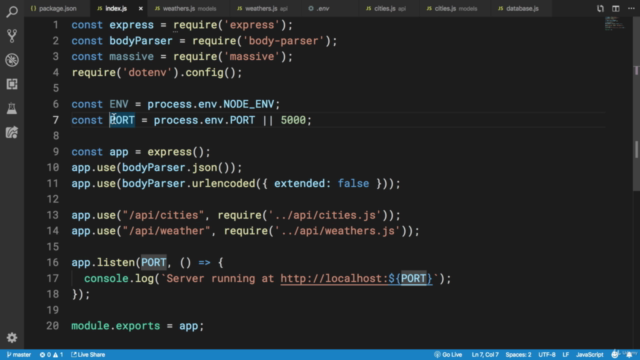Open the Live Share activity bar view
The width and height of the screenshot is (640, 360).
click(x=12, y=132)
